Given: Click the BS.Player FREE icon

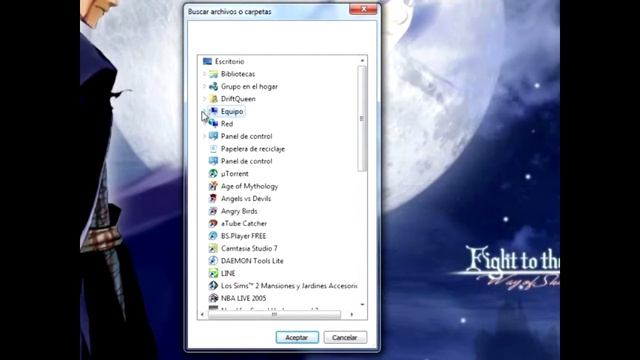Looking at the screenshot, I should point(213,236).
